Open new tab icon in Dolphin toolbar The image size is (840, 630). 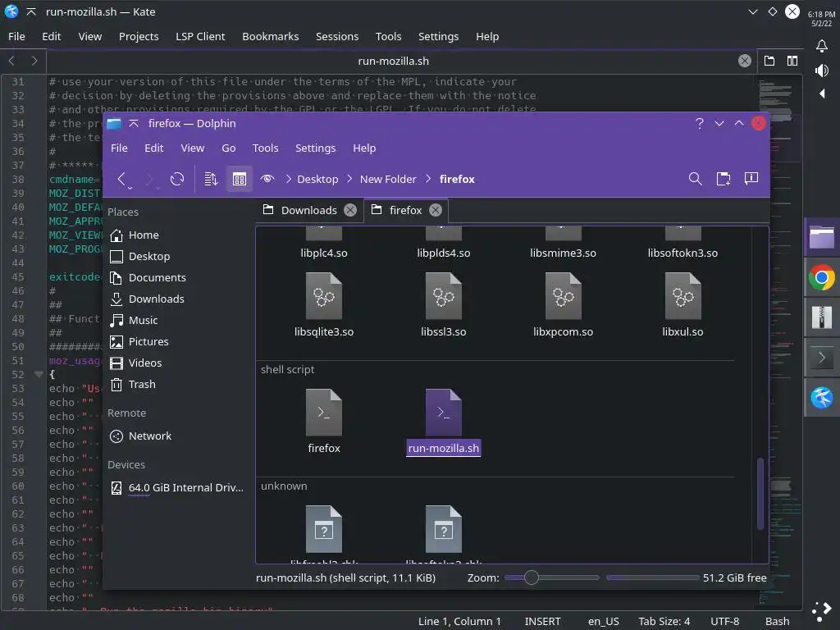[724, 179]
